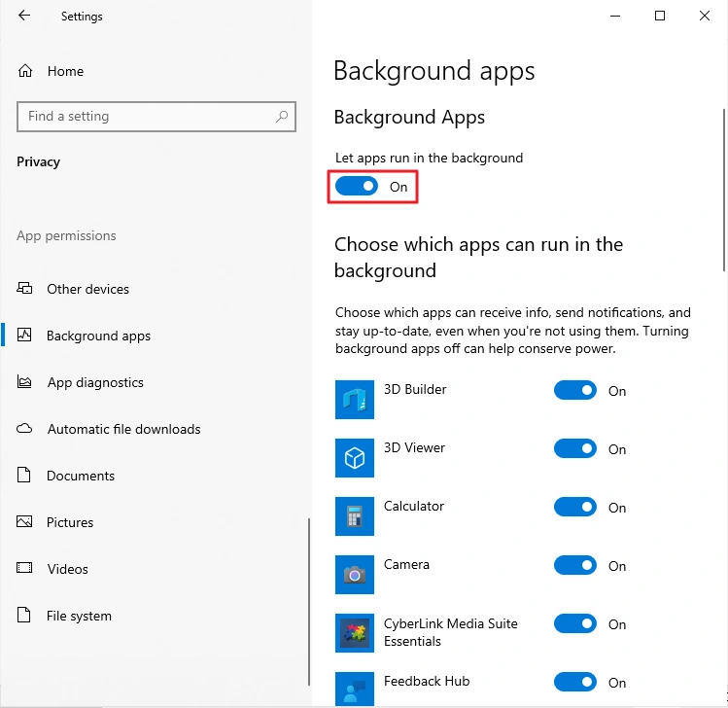Minimize the Settings window

615,16
